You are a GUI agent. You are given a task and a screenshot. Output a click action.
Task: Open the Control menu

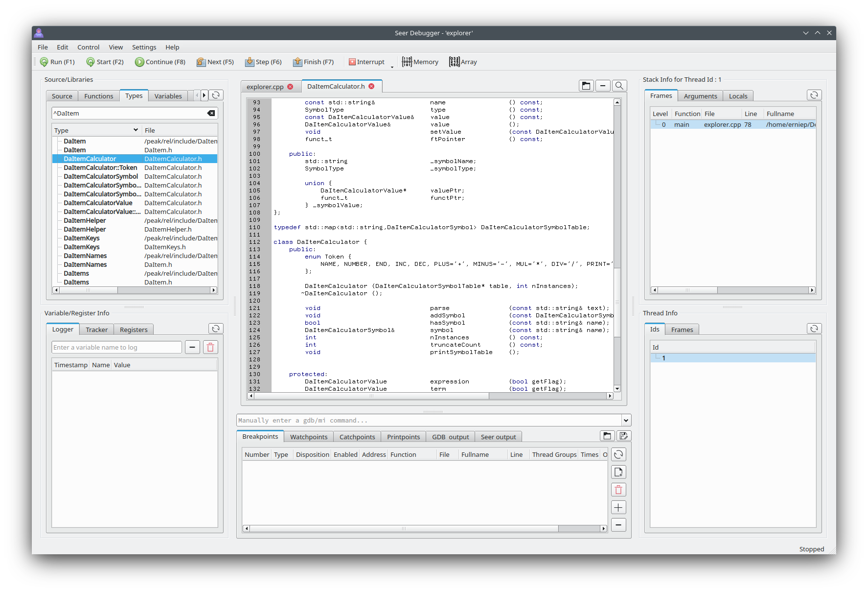88,47
